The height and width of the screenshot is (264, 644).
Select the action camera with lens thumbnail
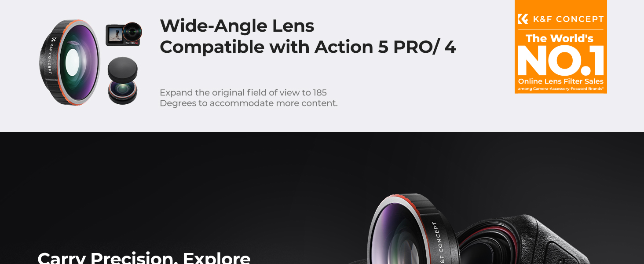(124, 34)
